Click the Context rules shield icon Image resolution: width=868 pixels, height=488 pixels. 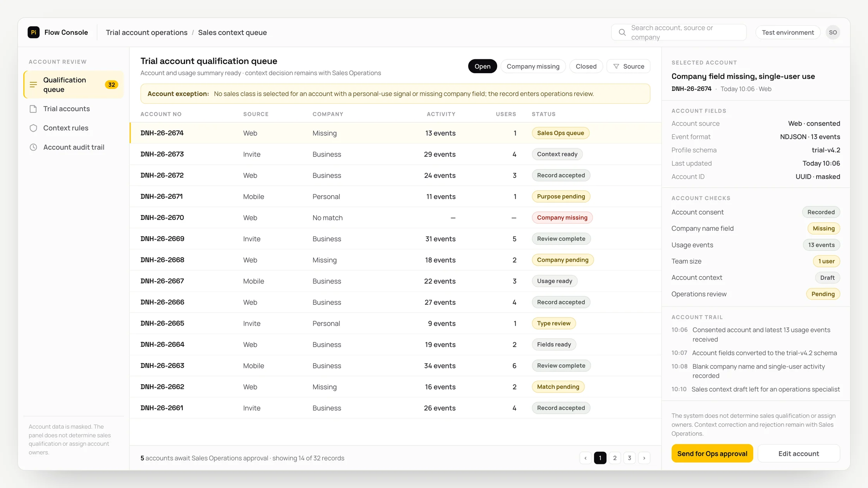33,128
